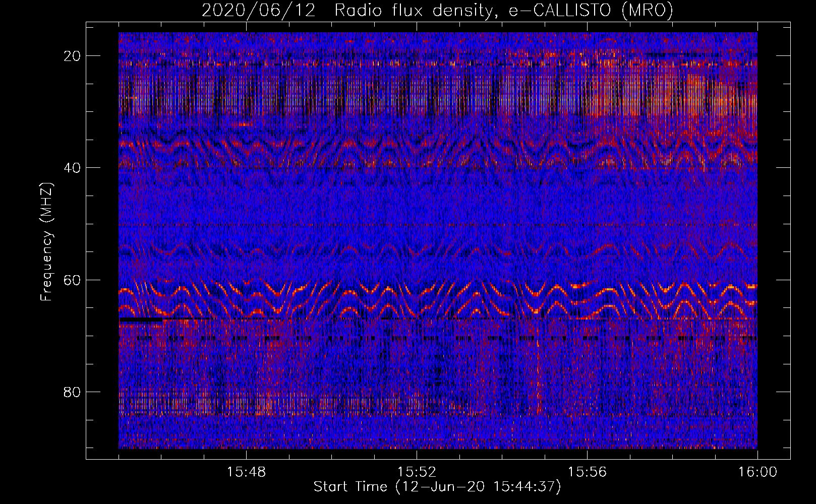This screenshot has width=816, height=504.
Task: Select the frequency tick label '40'
Action: coord(73,167)
